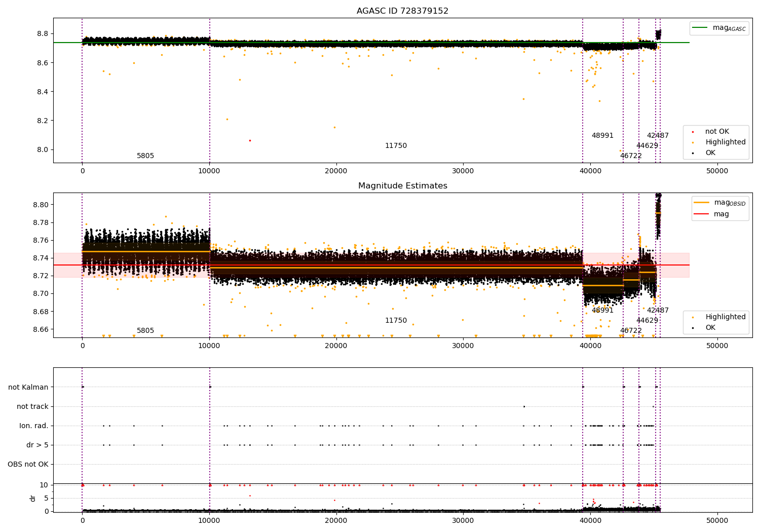Click the green mag AGASC legend line sample
This screenshot has width=760, height=532.
700,28
